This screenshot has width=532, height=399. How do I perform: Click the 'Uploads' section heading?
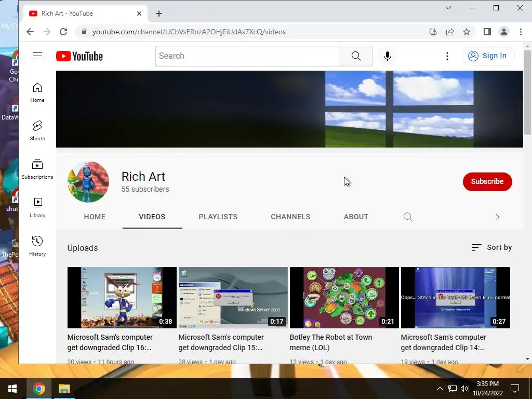click(83, 248)
